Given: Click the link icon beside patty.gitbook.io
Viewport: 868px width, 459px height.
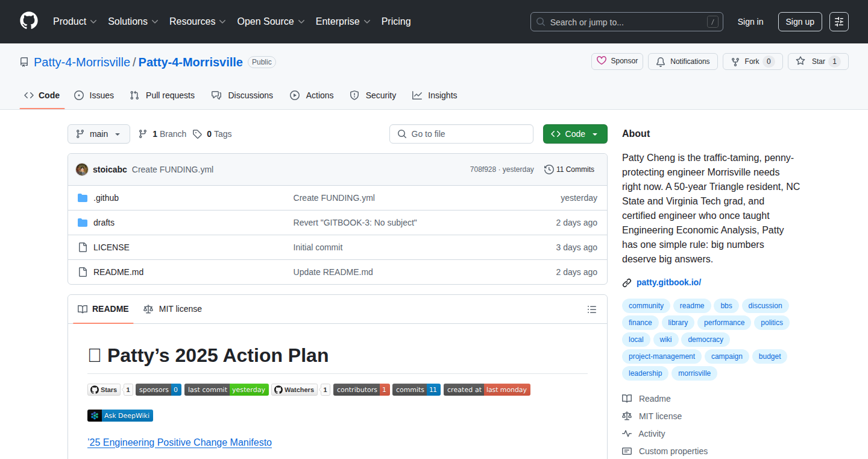Looking at the screenshot, I should tap(627, 283).
